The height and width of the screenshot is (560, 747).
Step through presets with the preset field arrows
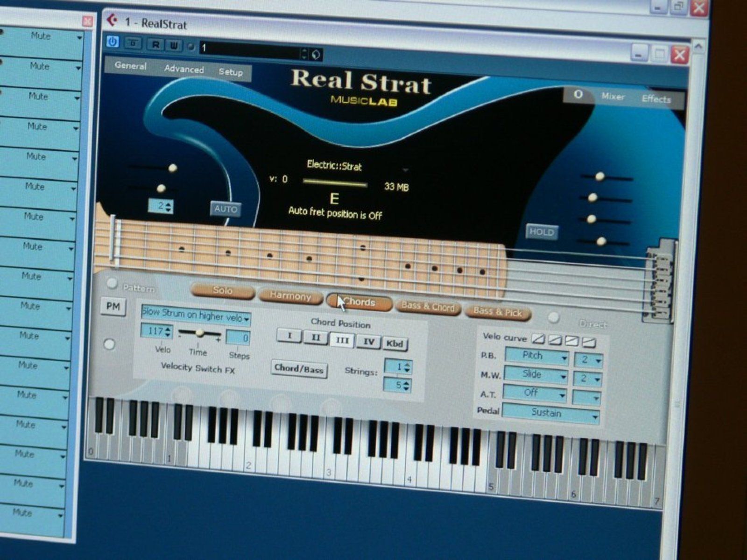(x=304, y=54)
